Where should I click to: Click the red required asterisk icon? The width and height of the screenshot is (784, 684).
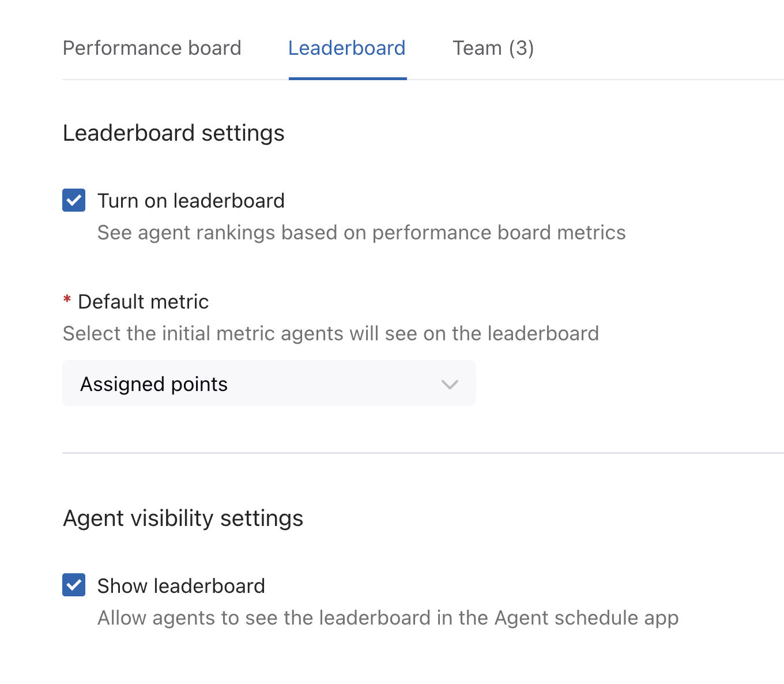click(x=67, y=299)
